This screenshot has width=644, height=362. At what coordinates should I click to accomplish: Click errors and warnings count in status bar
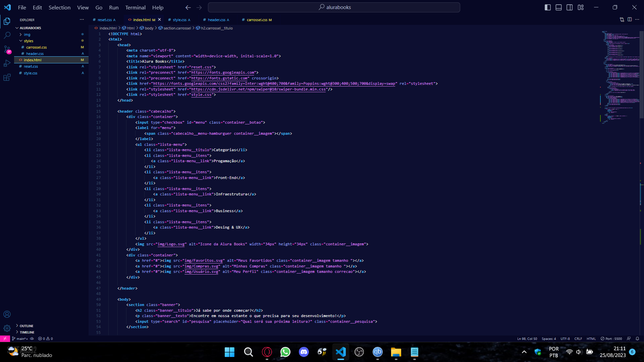click(x=45, y=339)
